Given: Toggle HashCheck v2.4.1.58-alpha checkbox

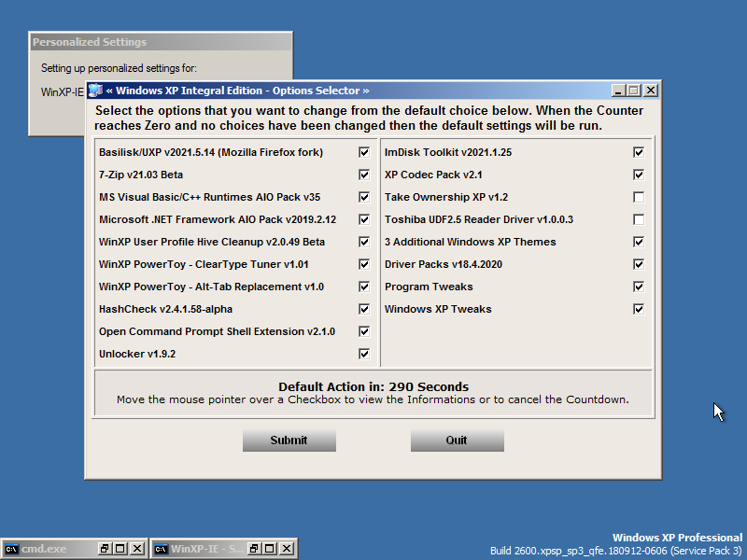Looking at the screenshot, I should 364,309.
